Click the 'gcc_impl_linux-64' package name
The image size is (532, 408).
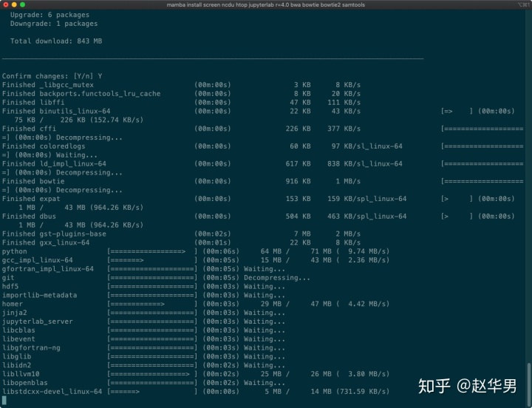pos(38,260)
